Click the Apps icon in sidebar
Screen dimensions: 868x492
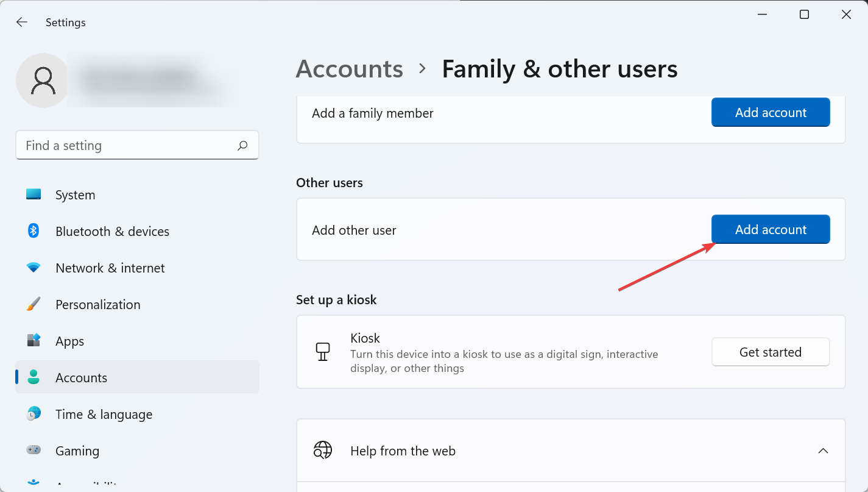pyautogui.click(x=34, y=341)
